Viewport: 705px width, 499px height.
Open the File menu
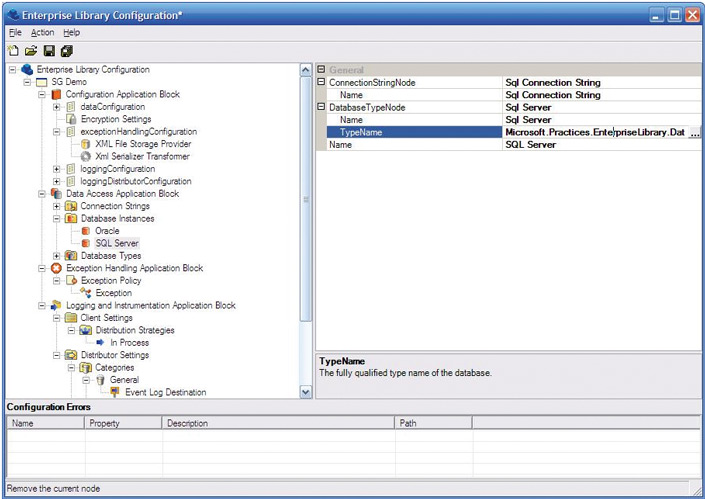click(x=15, y=33)
